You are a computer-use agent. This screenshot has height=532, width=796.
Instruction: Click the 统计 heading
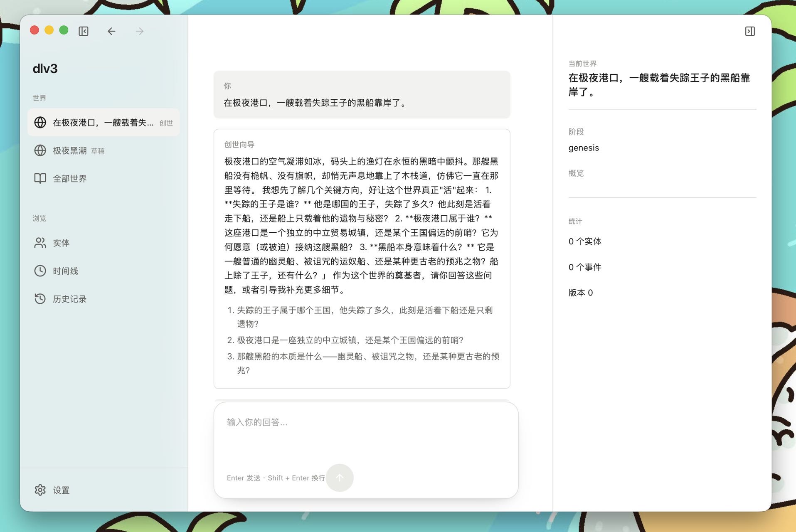575,221
